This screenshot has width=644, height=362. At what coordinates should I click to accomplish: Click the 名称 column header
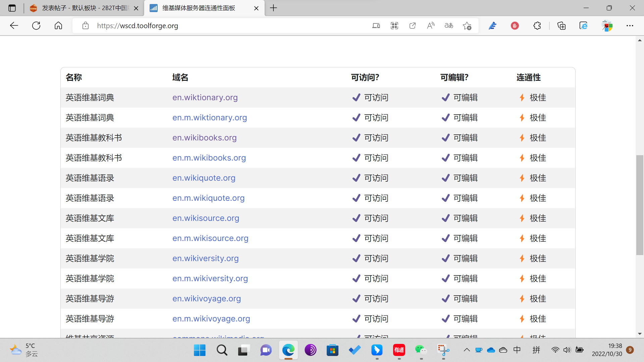[74, 77]
